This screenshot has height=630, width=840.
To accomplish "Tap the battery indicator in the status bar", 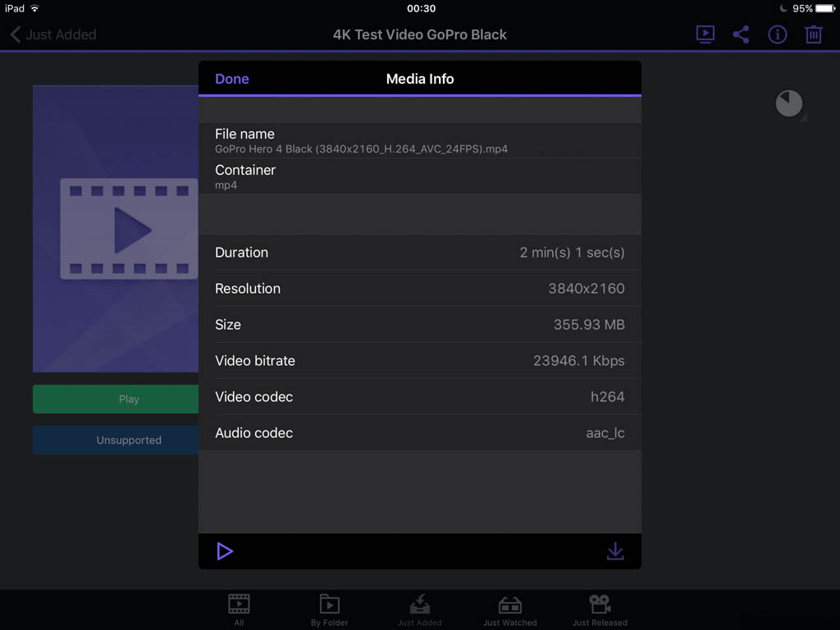I will [825, 8].
